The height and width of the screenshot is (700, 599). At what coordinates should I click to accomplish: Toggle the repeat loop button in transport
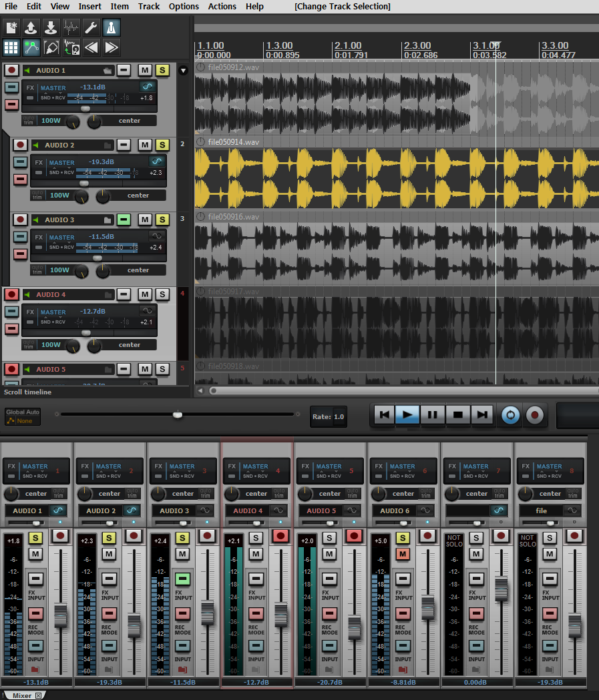click(510, 414)
